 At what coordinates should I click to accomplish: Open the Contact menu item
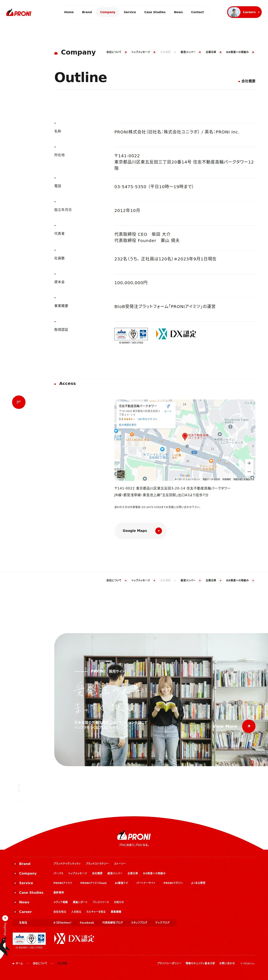point(197,12)
